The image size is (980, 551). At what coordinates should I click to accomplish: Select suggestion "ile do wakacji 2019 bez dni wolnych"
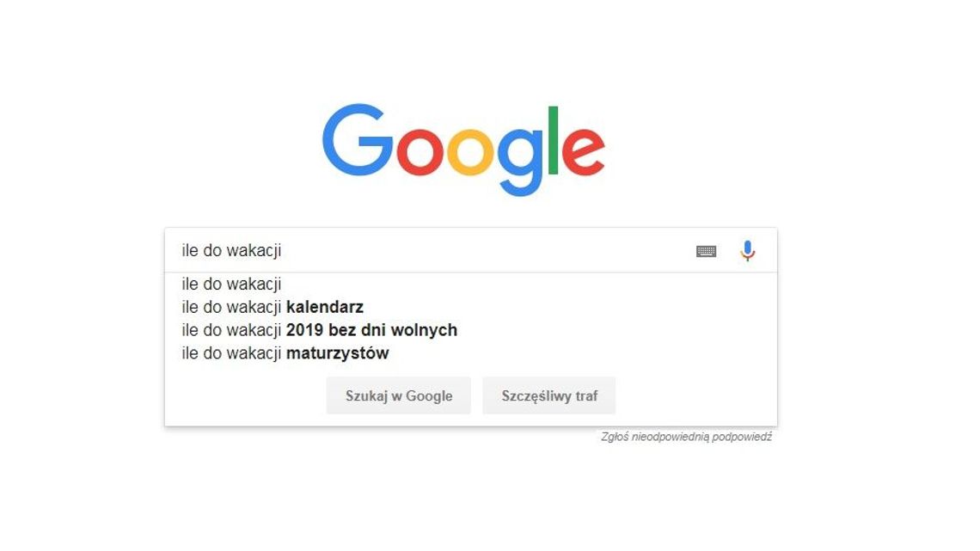point(318,329)
